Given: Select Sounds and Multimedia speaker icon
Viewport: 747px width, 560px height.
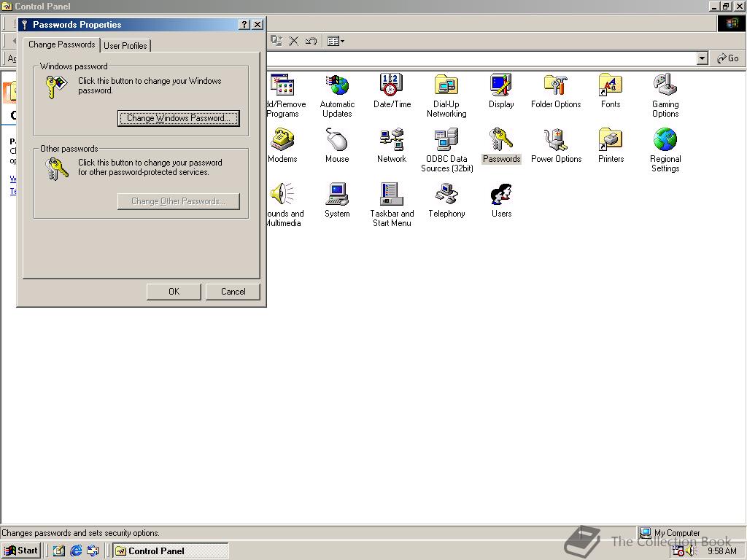Looking at the screenshot, I should point(282,195).
